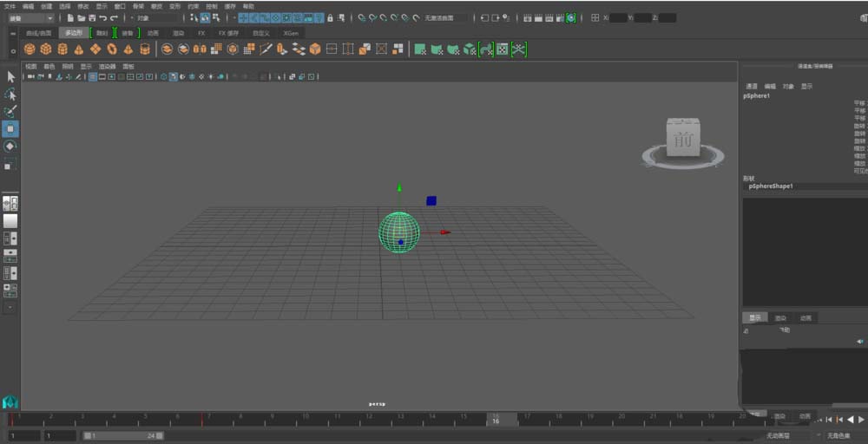868x444 pixels.
Task: Open the shelf tab options menu
Action: [x=13, y=33]
